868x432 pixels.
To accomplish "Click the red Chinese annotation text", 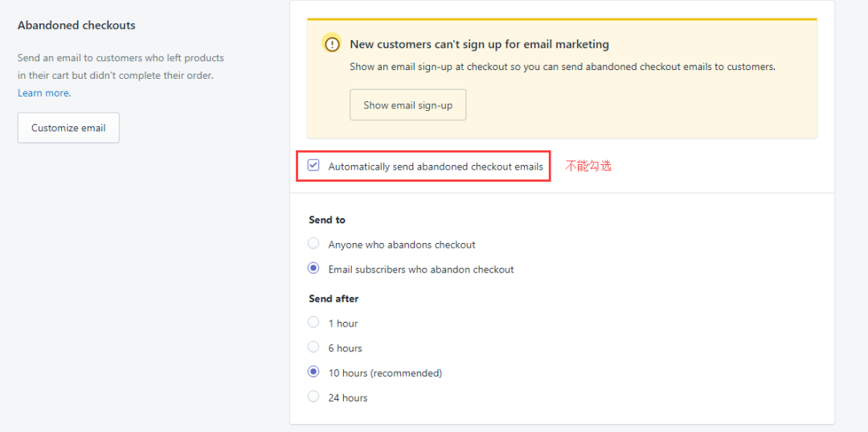I will point(588,166).
